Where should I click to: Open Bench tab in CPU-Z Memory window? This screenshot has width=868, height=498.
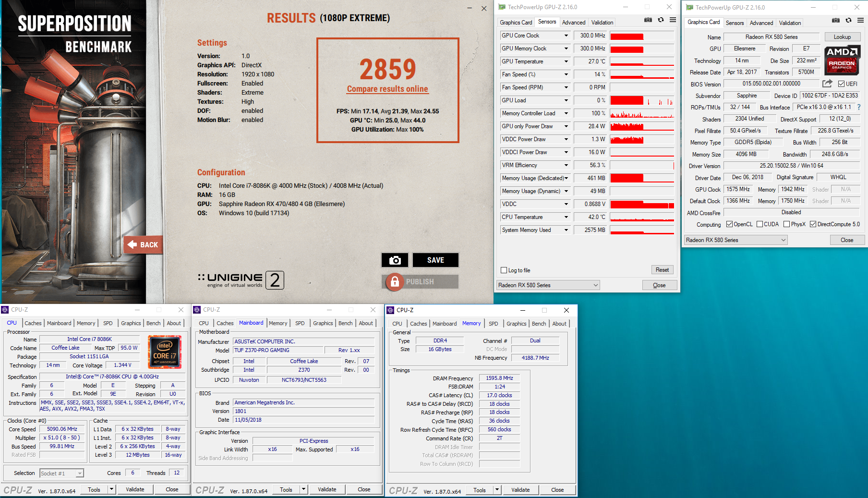(x=539, y=324)
